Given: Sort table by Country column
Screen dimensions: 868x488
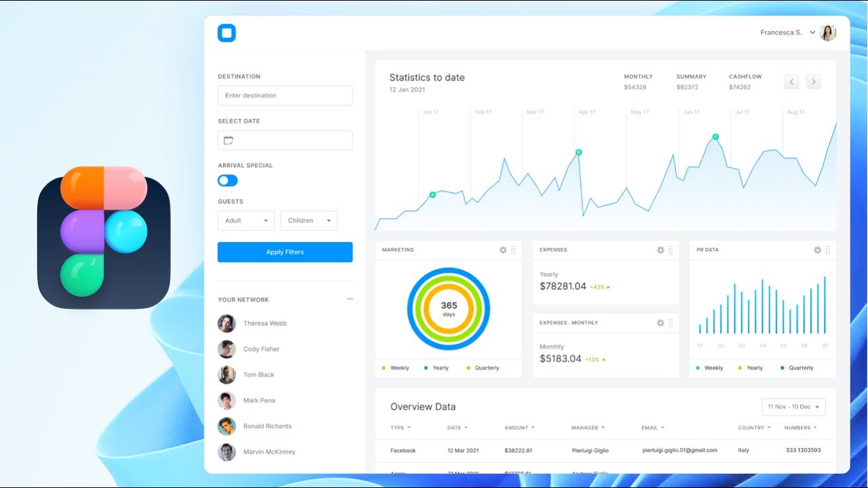Looking at the screenshot, I should click(755, 428).
